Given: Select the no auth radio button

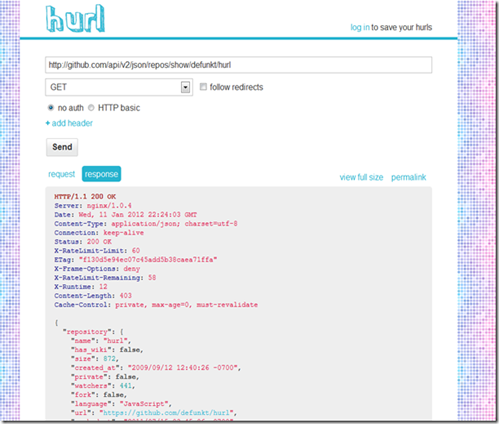Looking at the screenshot, I should click(51, 108).
